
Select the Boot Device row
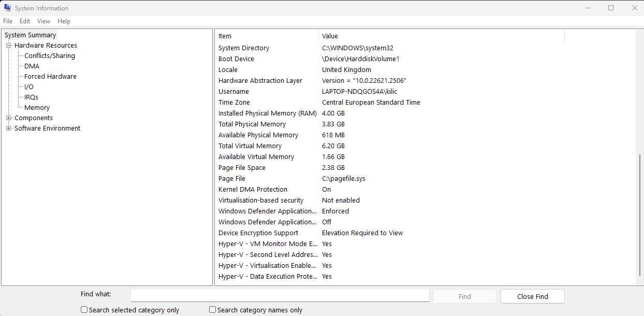(x=389, y=59)
